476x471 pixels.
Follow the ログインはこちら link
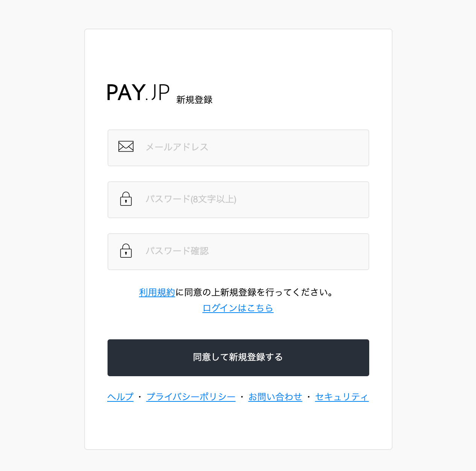[238, 308]
